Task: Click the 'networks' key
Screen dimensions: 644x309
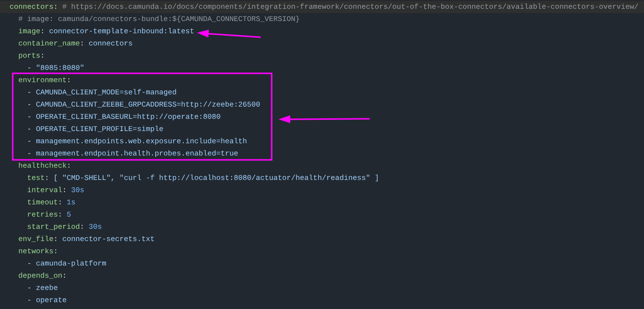Action: pyautogui.click(x=36, y=251)
